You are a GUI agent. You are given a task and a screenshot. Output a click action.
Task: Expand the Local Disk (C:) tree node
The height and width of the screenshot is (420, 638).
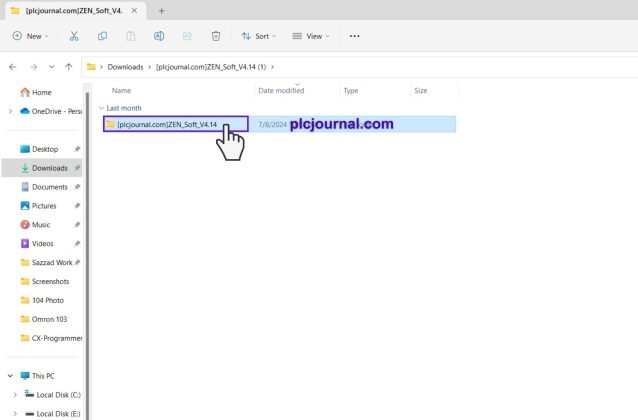tap(15, 395)
